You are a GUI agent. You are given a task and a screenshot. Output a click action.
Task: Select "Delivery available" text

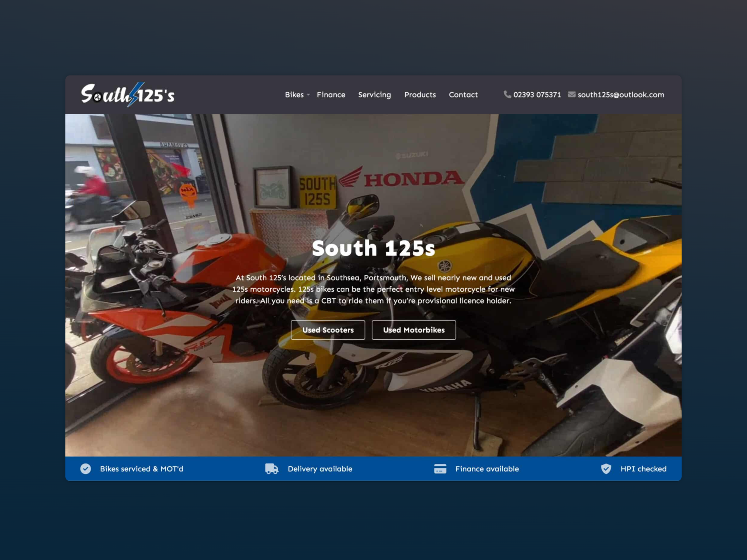click(320, 469)
